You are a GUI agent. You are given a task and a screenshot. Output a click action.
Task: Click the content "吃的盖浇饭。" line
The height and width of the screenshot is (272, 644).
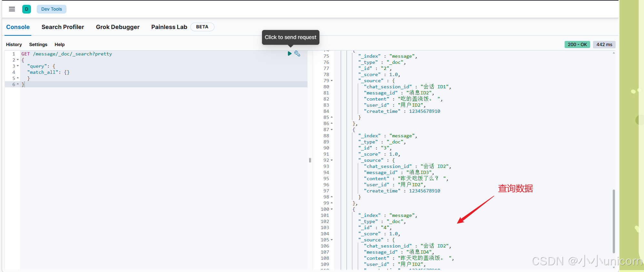(x=403, y=99)
